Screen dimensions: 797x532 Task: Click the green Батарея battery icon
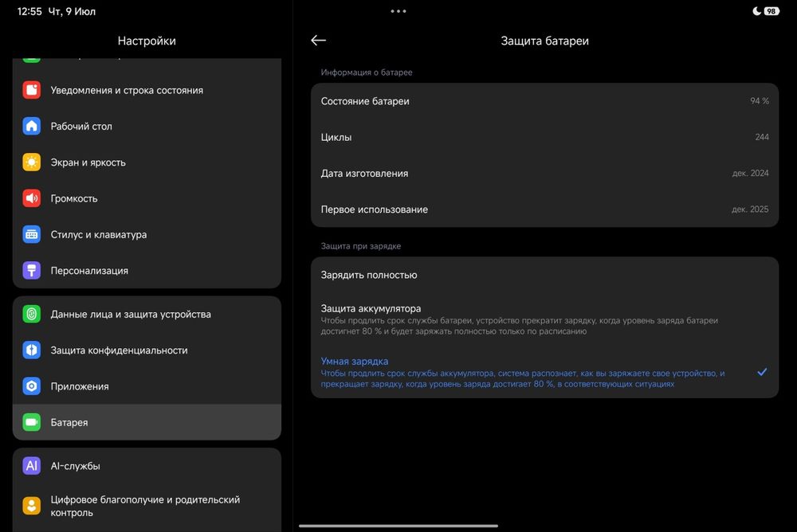click(x=32, y=422)
